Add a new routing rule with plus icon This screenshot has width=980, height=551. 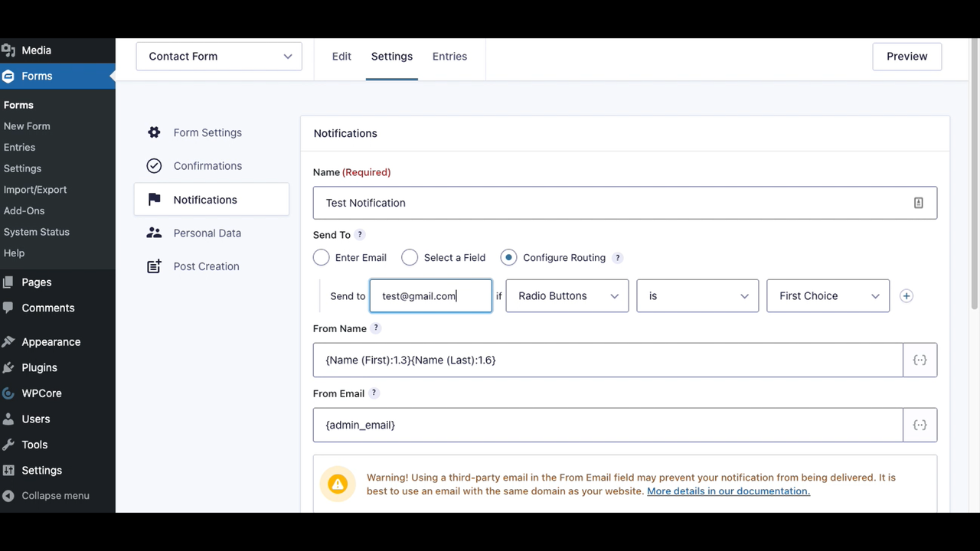(x=906, y=295)
